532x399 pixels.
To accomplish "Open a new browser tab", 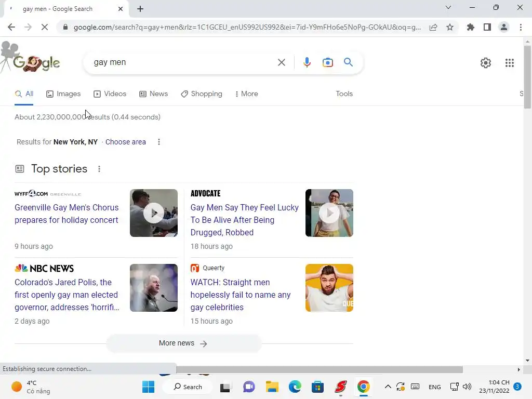I will [x=140, y=9].
